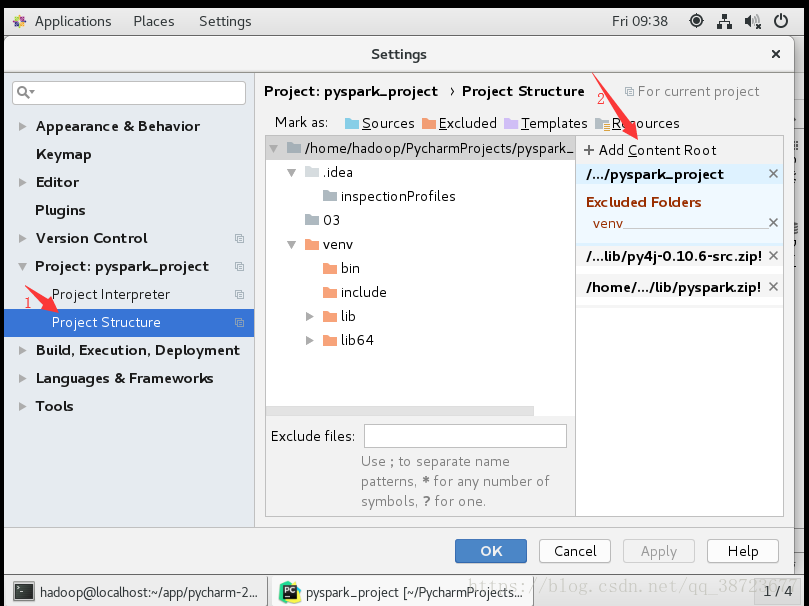Click the per-project icon beside Version Control
The height and width of the screenshot is (606, 809).
click(x=239, y=238)
